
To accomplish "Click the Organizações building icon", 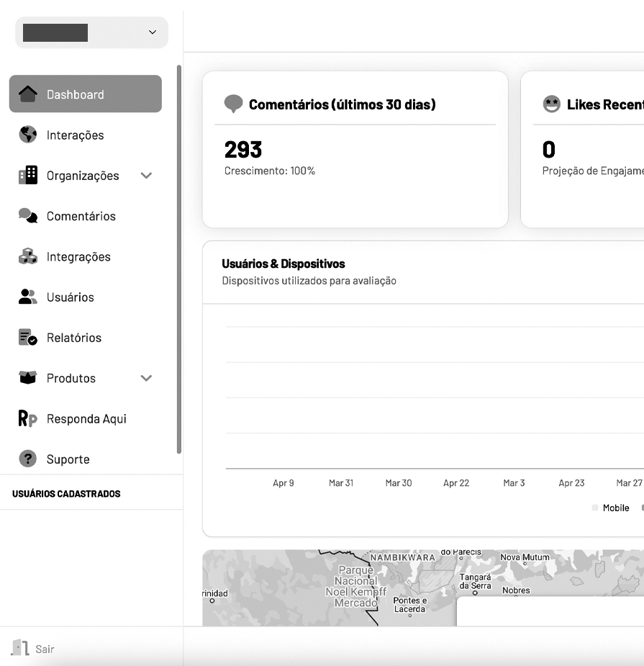I will tap(28, 176).
